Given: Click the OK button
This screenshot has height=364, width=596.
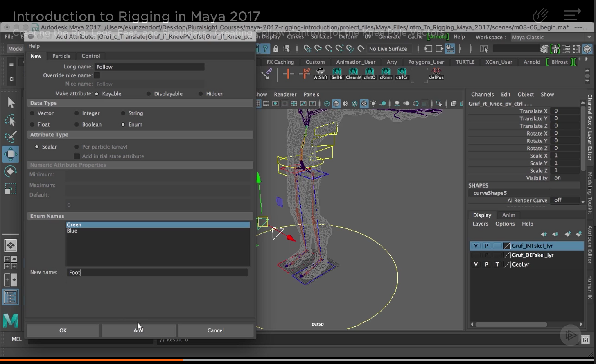Looking at the screenshot, I should [x=63, y=330].
